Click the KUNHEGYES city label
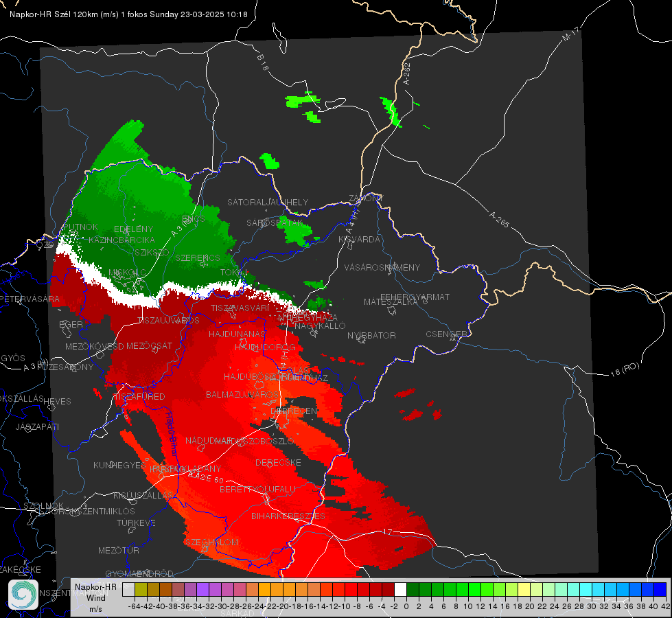 pos(119,465)
